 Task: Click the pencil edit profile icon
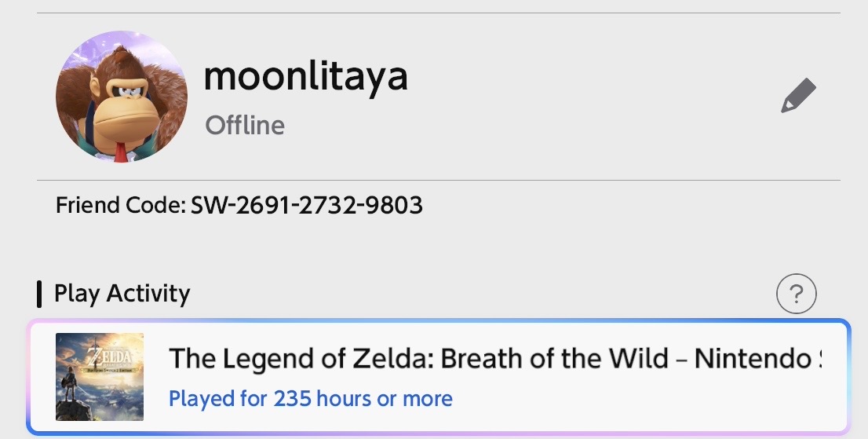coord(798,96)
